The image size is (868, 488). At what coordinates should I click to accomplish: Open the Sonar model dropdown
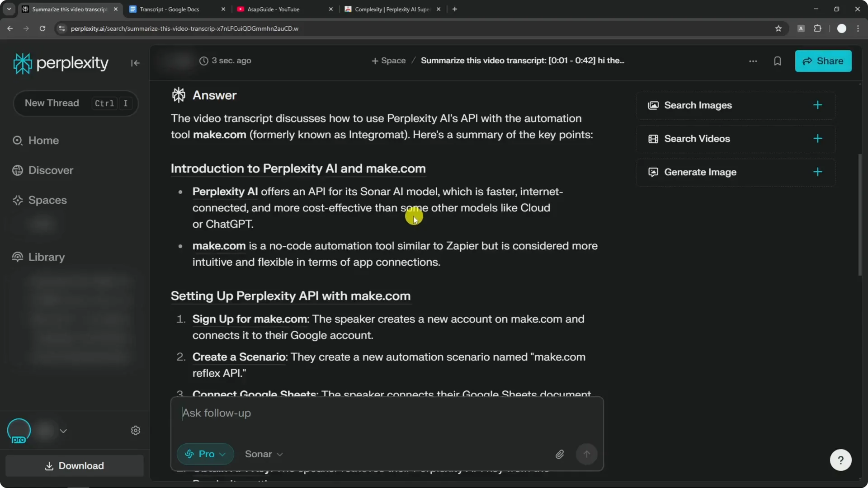pos(264,454)
